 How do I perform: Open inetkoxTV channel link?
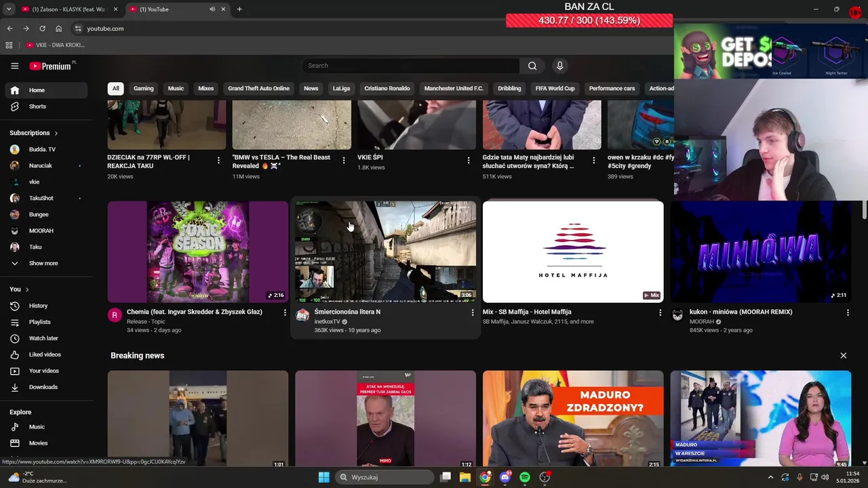[327, 322]
